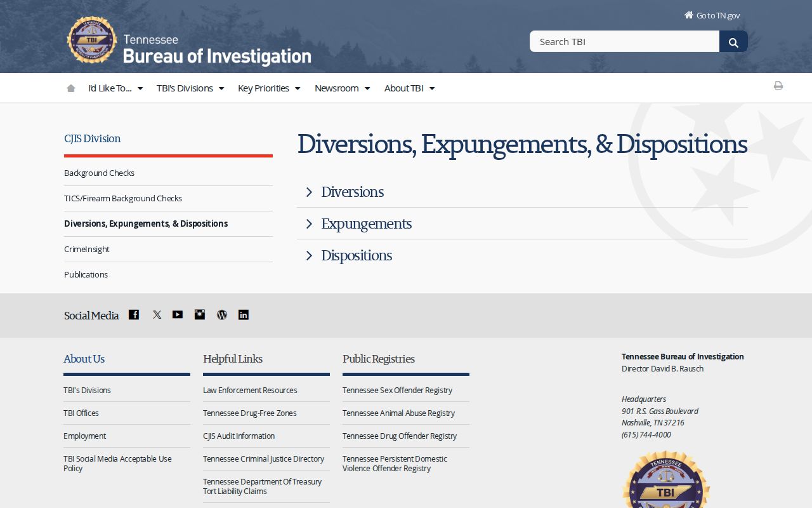Expand the Diversions section
The width and height of the screenshot is (812, 508).
click(x=522, y=192)
